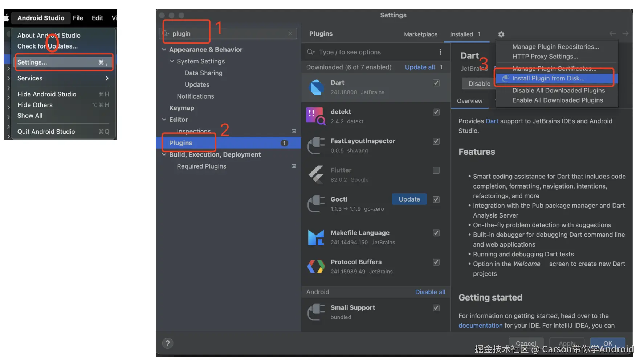The width and height of the screenshot is (644, 364).
Task: Choose Settings... from Android Studio menu
Action: click(64, 62)
